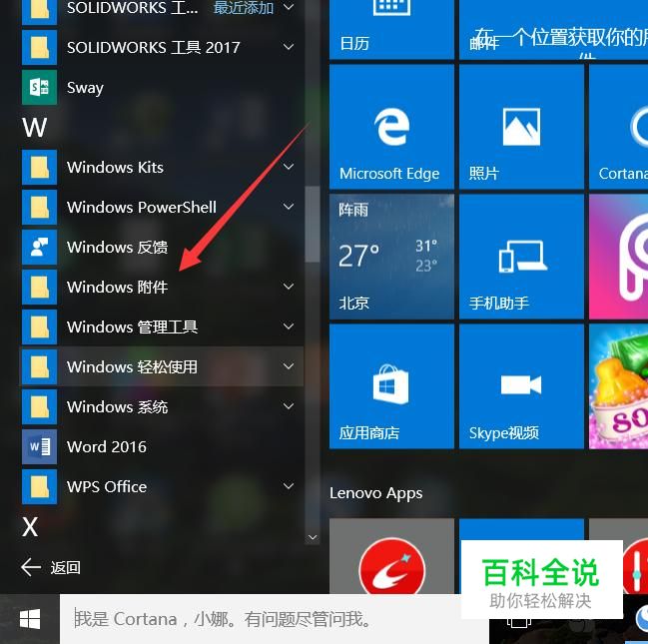The width and height of the screenshot is (648, 644).
Task: Open the Windows 反馈 feedback icon
Action: pos(39,248)
